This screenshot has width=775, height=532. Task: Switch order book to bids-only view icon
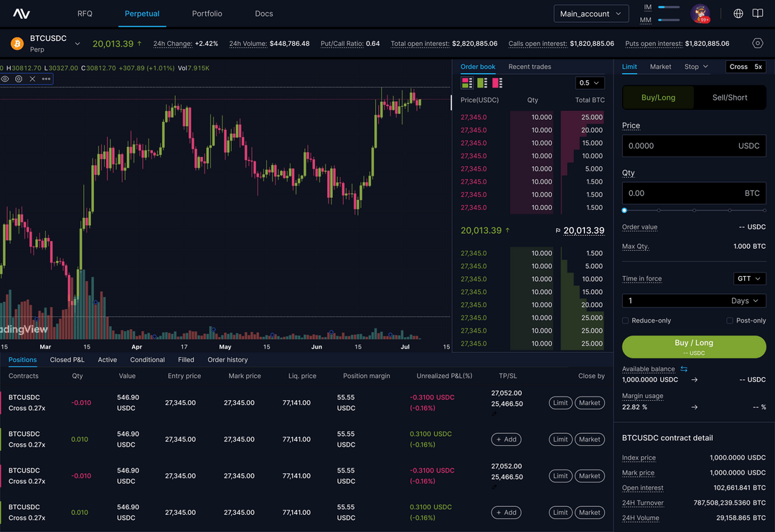[x=482, y=82]
